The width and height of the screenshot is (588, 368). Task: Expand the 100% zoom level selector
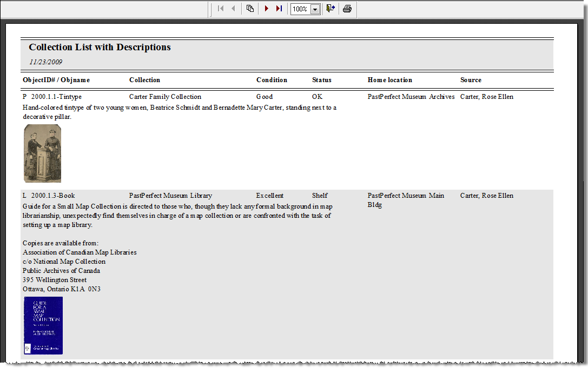click(315, 9)
